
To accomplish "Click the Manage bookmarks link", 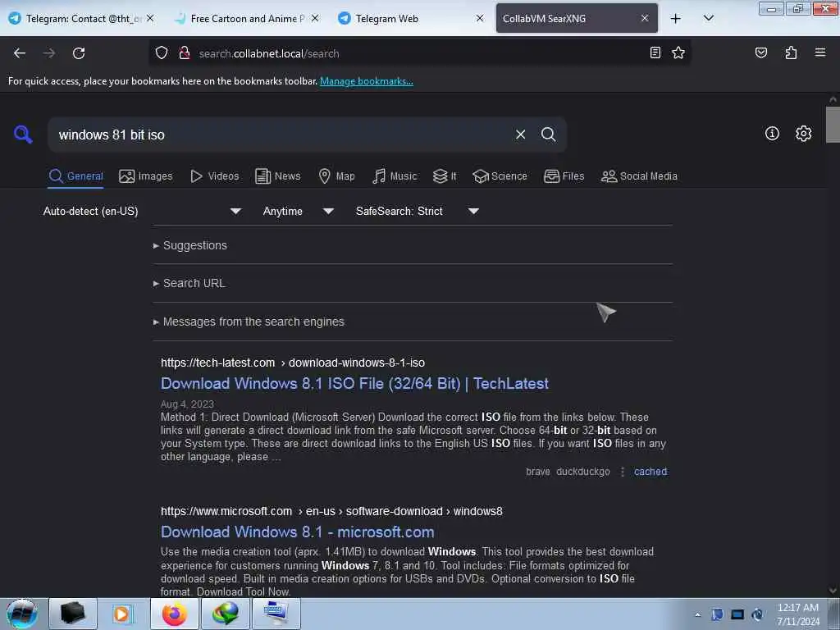I will [x=367, y=81].
